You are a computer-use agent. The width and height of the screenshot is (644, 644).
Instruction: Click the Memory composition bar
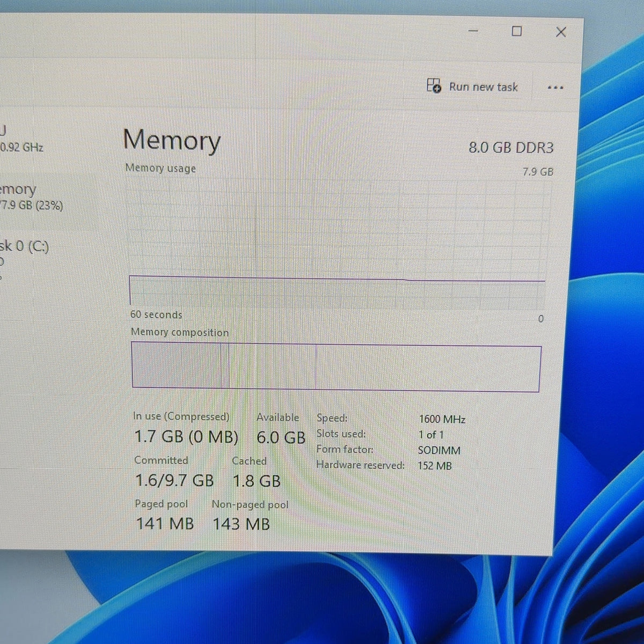(336, 367)
